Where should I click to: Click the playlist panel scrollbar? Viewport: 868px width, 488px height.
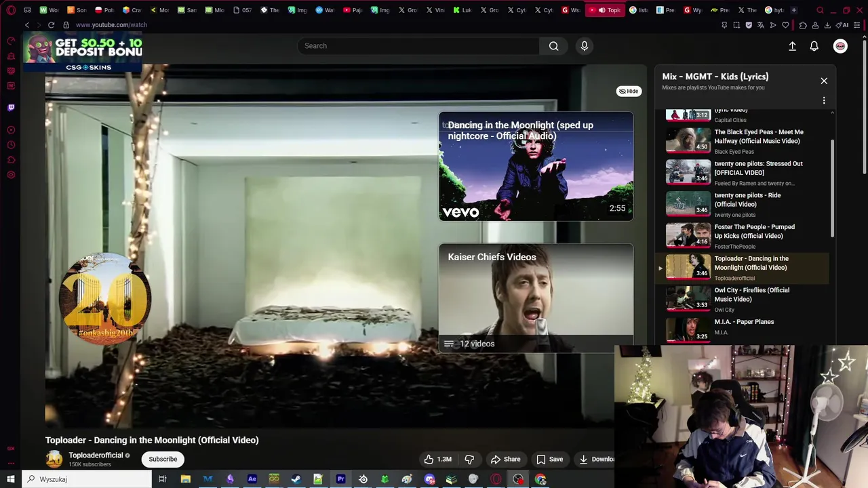click(832, 188)
